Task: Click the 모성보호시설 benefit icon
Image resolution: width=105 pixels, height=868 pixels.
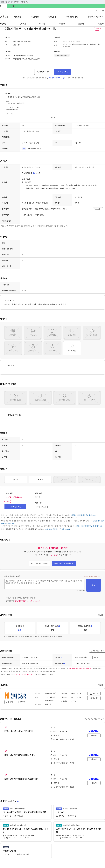Action: tap(52, 348)
